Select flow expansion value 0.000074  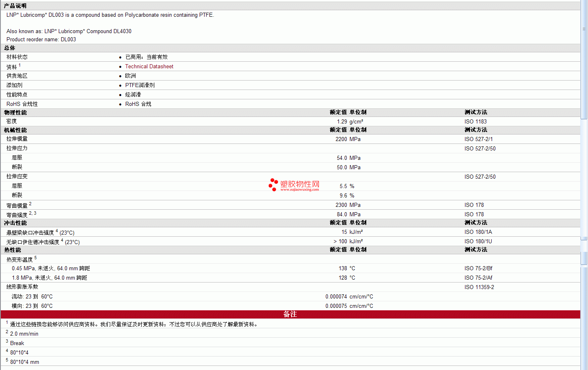pyautogui.click(x=336, y=296)
